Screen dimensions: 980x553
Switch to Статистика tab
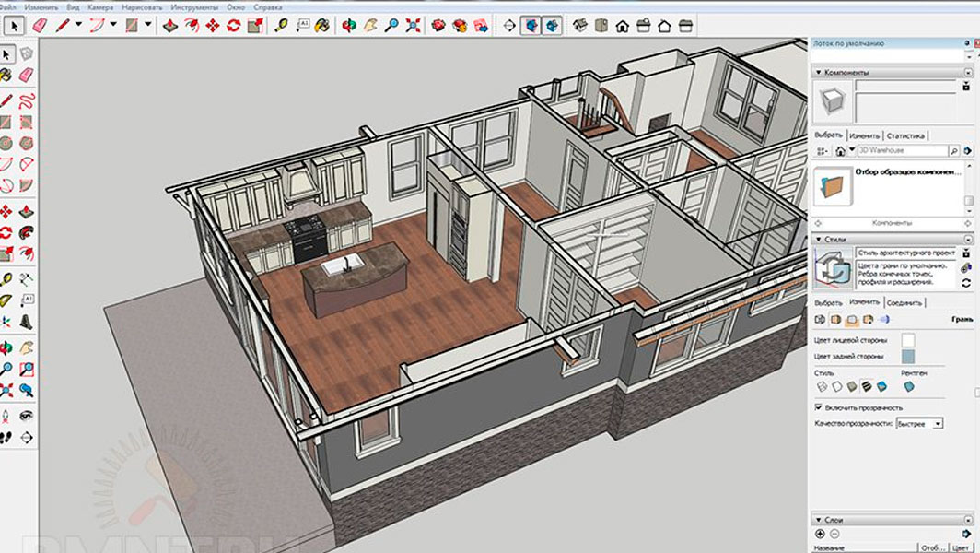point(905,135)
